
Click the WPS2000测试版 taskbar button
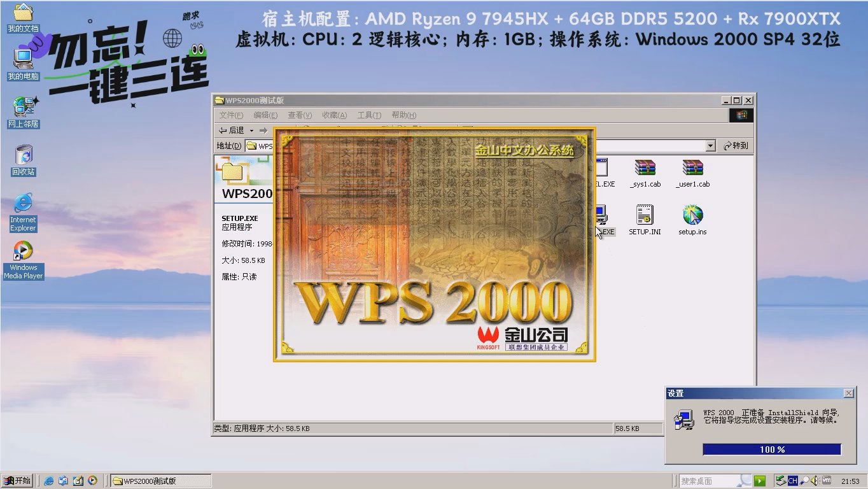point(160,481)
